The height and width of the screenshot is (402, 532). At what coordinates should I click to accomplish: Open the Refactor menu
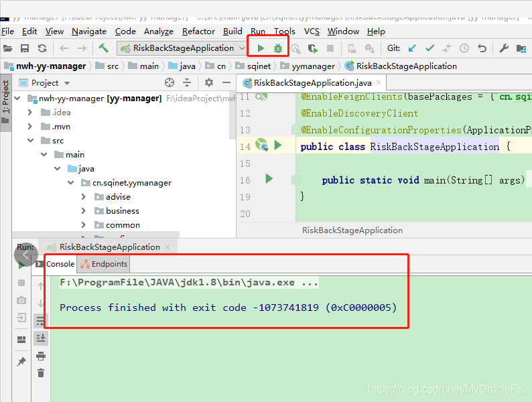pos(198,31)
